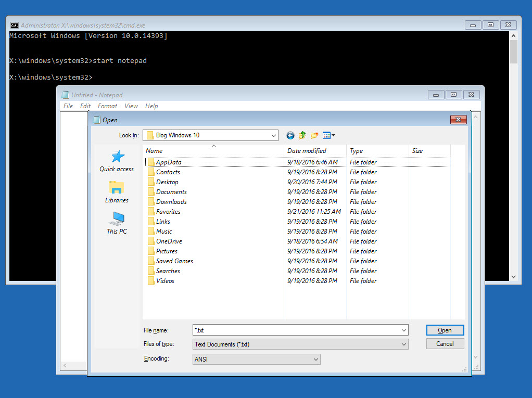This screenshot has width=532, height=398.
Task: Click the Favorites date 9/21/2016 11:25 AM
Action: tap(314, 212)
